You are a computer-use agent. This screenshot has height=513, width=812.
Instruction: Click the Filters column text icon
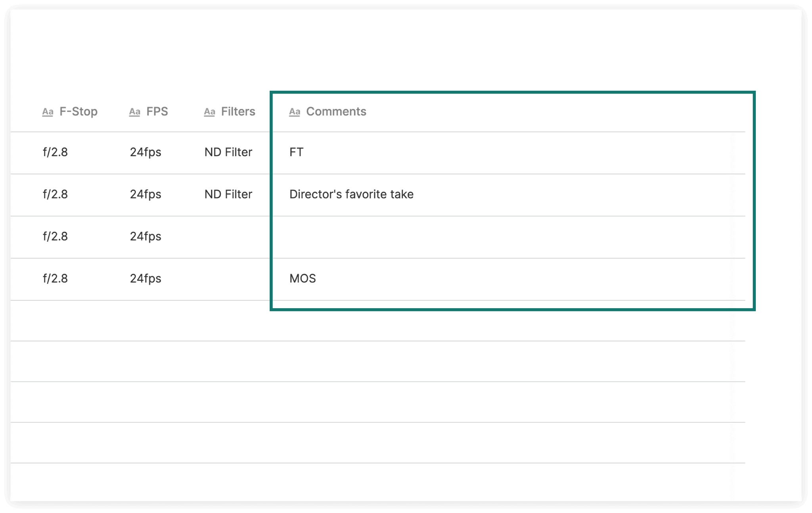(x=209, y=112)
